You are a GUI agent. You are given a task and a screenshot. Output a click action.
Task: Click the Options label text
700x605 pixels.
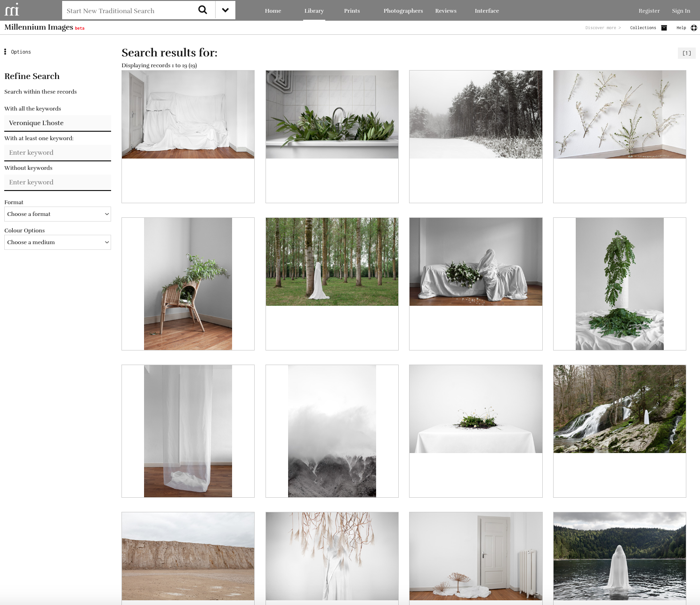coord(21,52)
